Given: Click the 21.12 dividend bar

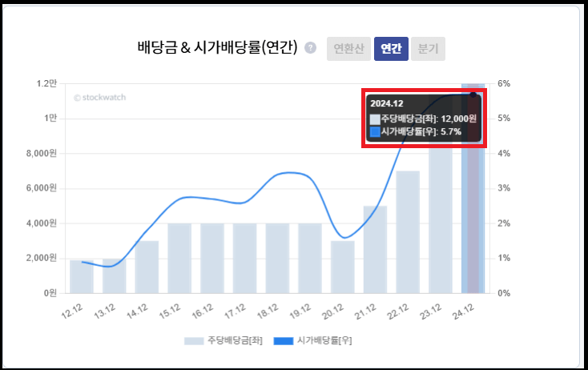Looking at the screenshot, I should coord(375,250).
